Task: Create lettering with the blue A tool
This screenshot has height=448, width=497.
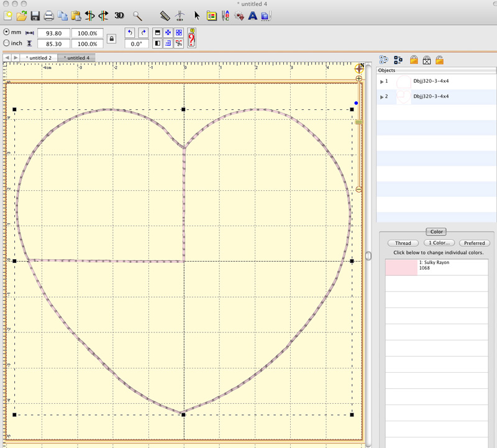Action: 253,16
